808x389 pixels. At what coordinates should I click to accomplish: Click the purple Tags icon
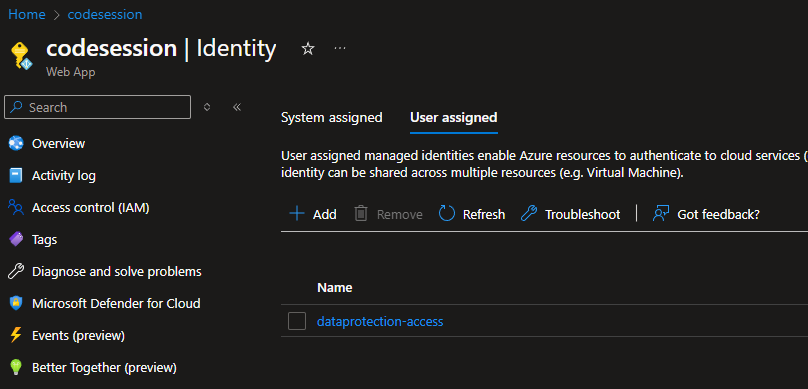click(16, 240)
